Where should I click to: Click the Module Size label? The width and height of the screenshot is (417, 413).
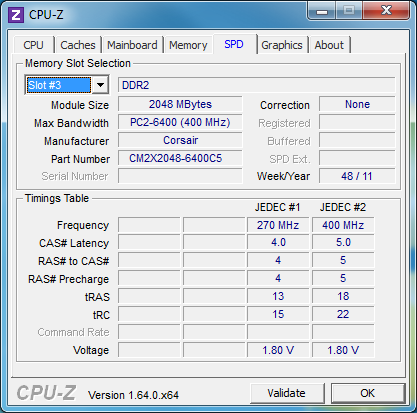coord(80,105)
